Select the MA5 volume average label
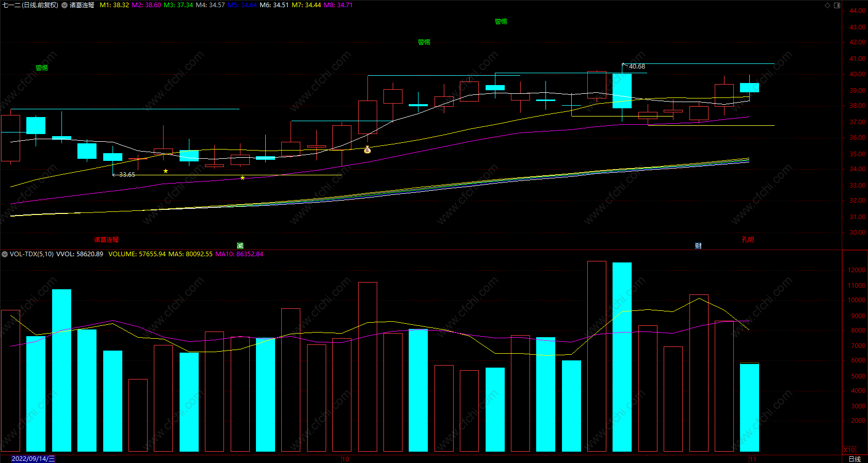This screenshot has height=463, width=868. pyautogui.click(x=190, y=254)
